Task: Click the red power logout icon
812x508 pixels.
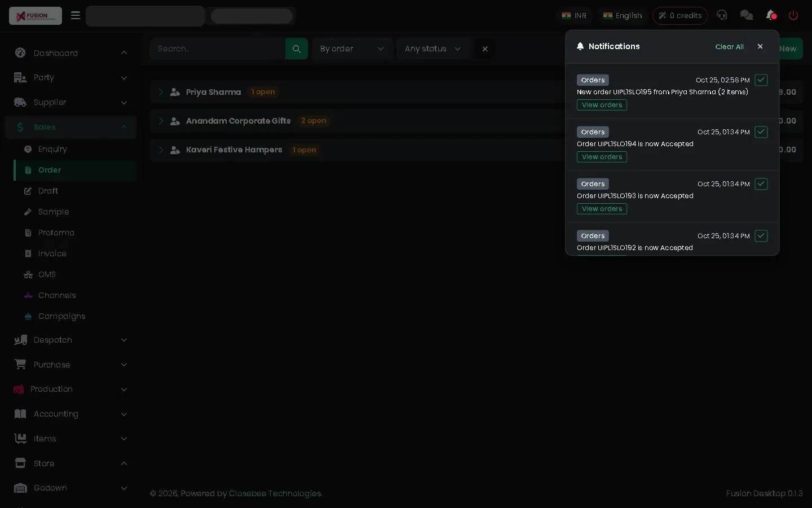Action: 793,15
